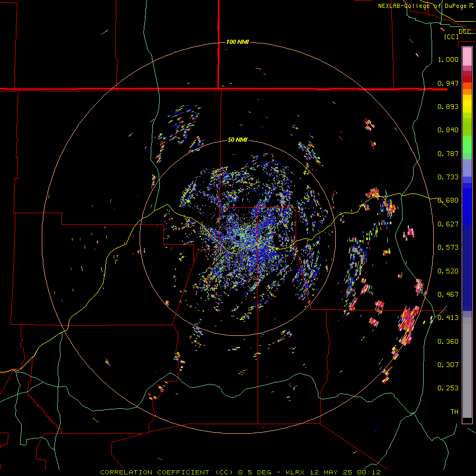Click the large magenta echo cluster east-southeast
Viewport: 476px width, 476px height.
408,319
